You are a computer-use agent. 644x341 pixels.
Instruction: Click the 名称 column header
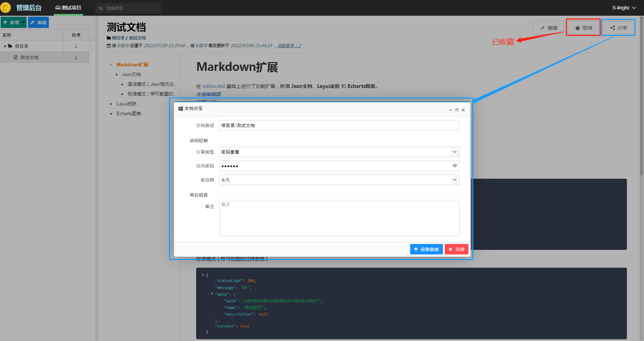tap(31, 35)
